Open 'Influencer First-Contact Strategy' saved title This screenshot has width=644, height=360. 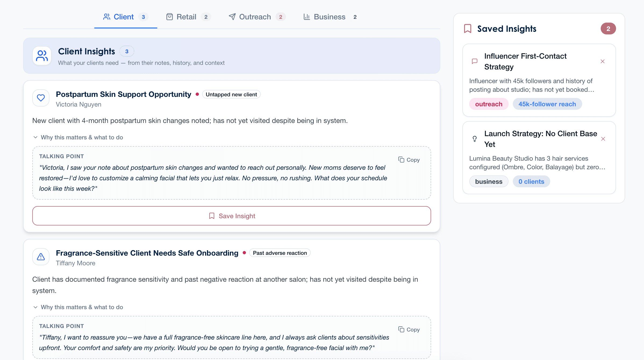pos(525,61)
